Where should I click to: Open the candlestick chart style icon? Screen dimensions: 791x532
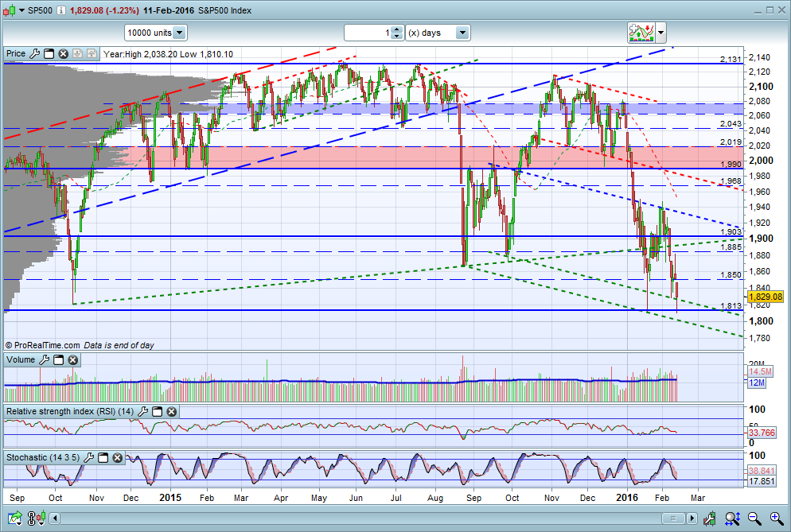point(10,10)
